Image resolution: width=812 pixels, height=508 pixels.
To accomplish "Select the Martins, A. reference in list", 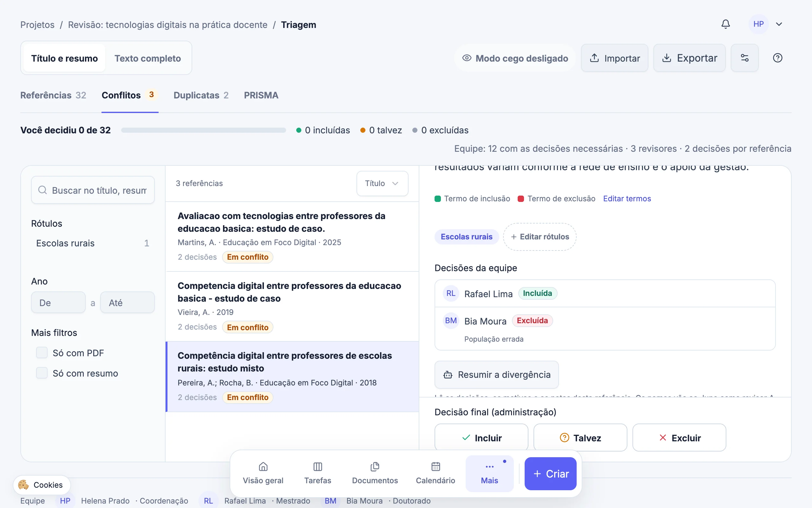I will (292, 237).
